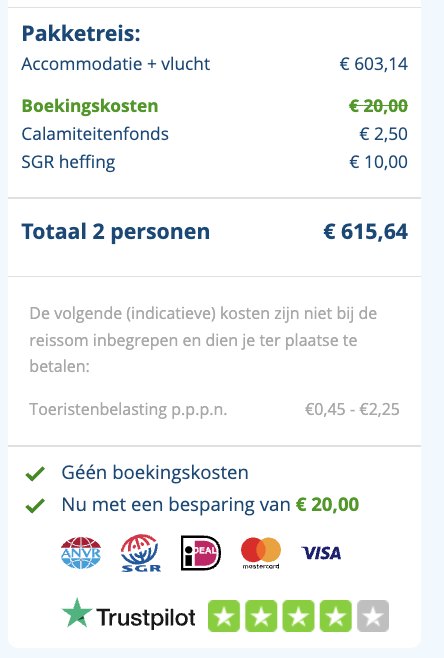Click the third Trustpilot rating star

pyautogui.click(x=298, y=616)
